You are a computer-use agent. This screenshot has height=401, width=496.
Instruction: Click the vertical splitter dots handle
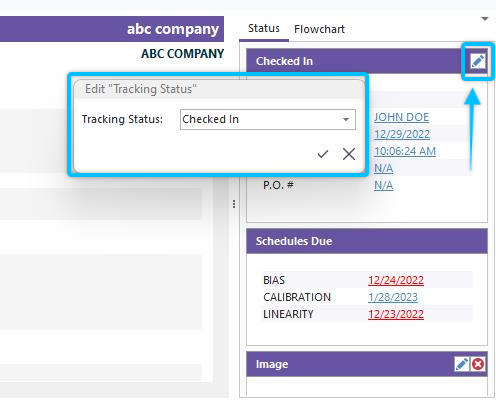click(234, 204)
